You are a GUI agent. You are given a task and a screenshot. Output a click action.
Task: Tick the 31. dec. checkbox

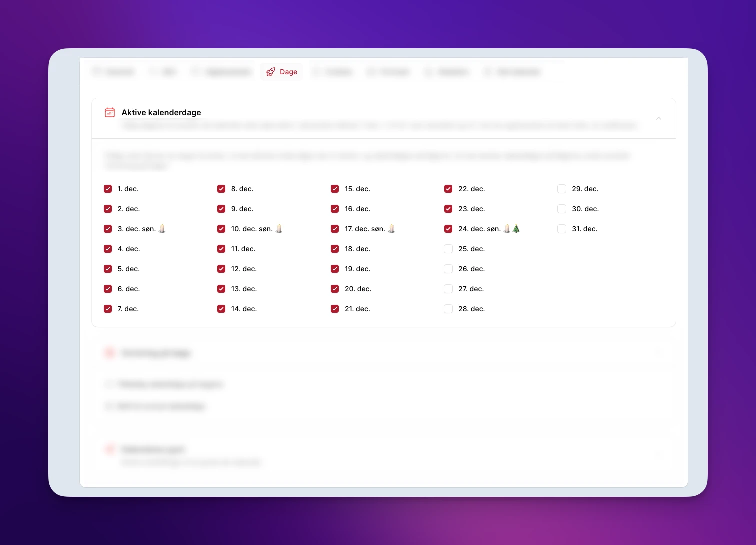pyautogui.click(x=562, y=229)
